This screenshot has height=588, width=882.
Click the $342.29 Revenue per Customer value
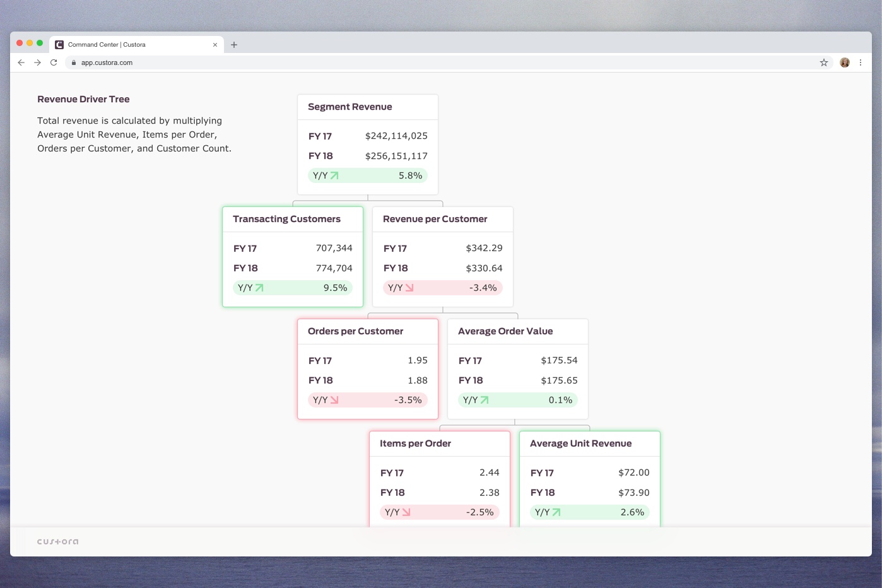coord(485,248)
